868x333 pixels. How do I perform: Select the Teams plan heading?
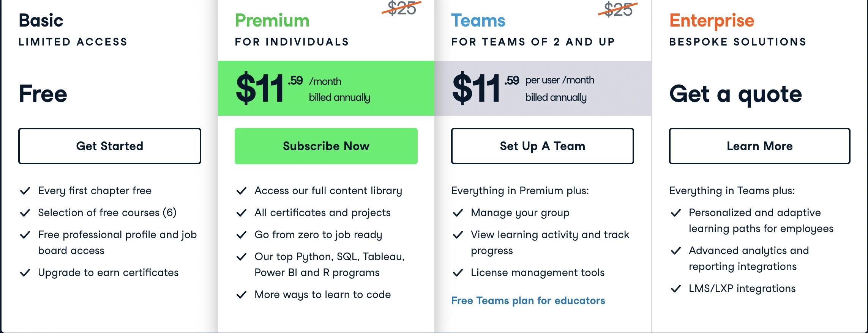478,20
